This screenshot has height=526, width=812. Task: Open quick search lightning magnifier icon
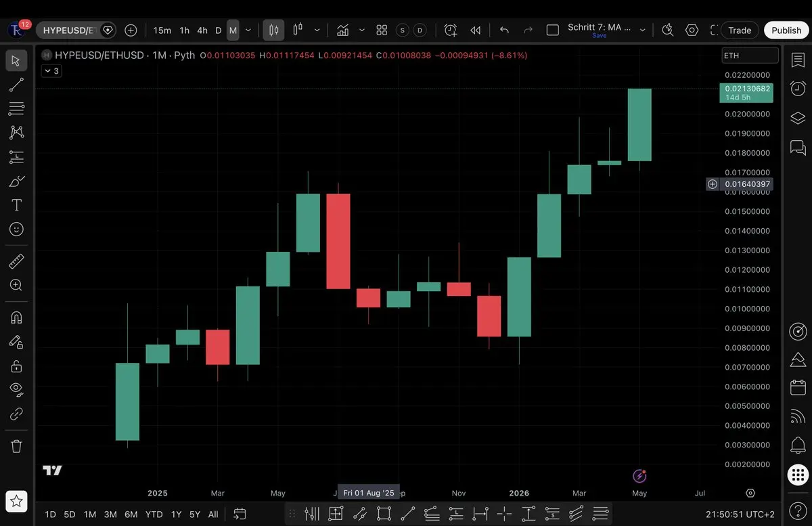tap(668, 30)
